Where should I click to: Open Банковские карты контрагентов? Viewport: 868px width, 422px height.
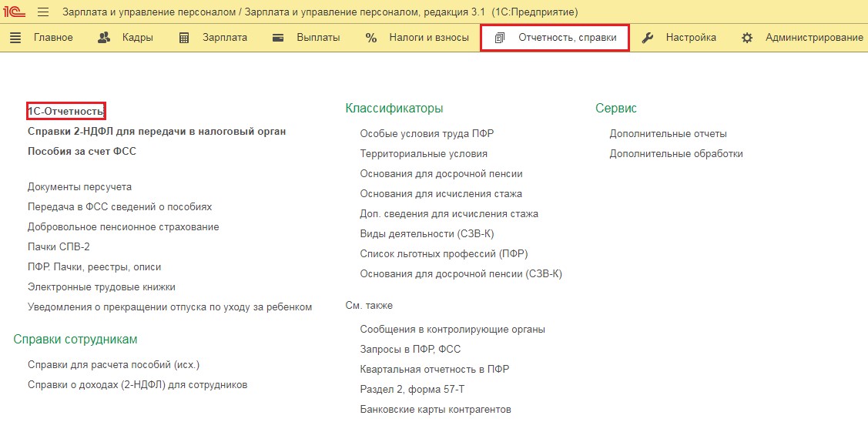point(436,410)
